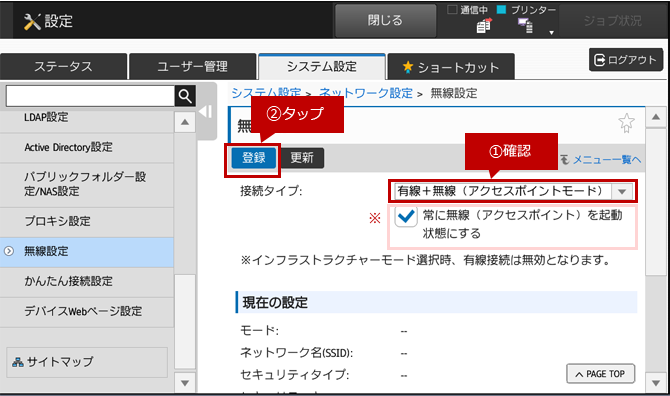
Task: Click the セキュリティタイプ: label
Action: pyautogui.click(x=294, y=375)
